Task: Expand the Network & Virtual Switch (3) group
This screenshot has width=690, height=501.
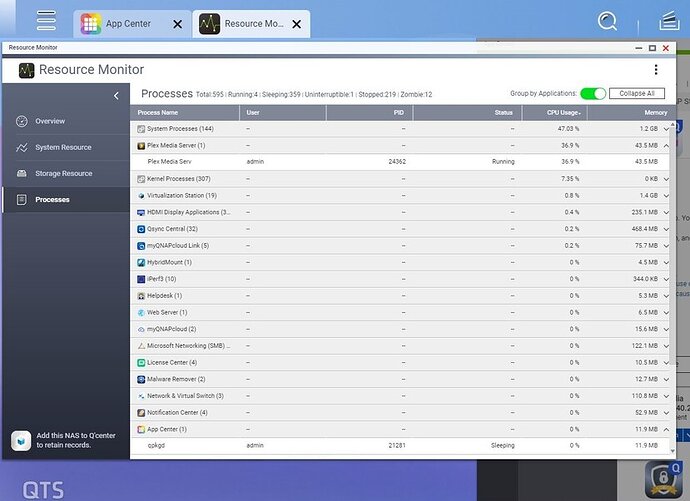Action: tap(666, 396)
